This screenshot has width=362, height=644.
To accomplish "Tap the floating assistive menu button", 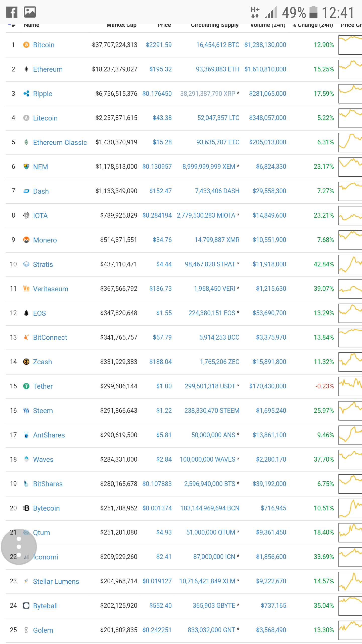I will point(19,547).
